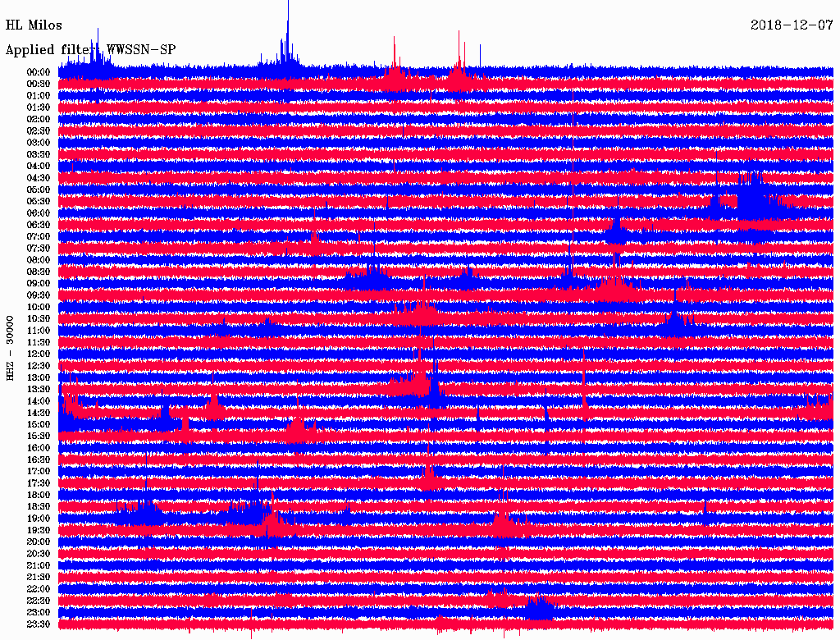The height and width of the screenshot is (640, 840).
Task: Select the 22:30 time label
Action: pos(39,601)
